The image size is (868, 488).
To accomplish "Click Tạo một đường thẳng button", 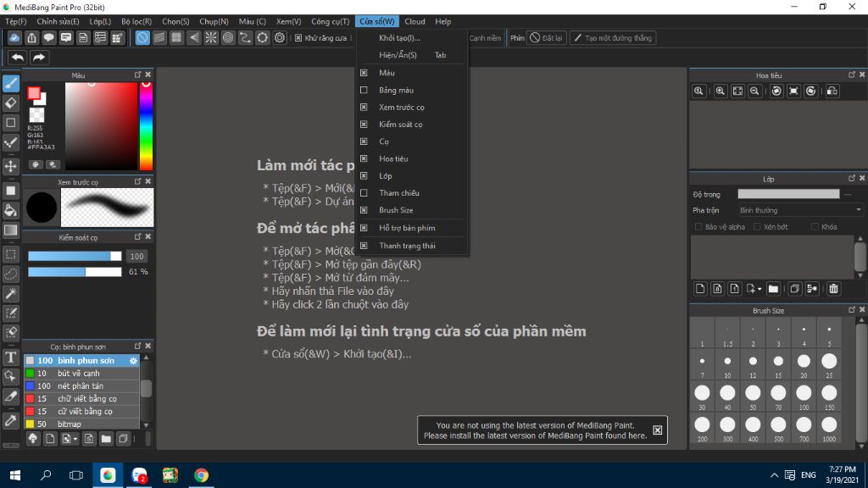I will pyautogui.click(x=613, y=38).
